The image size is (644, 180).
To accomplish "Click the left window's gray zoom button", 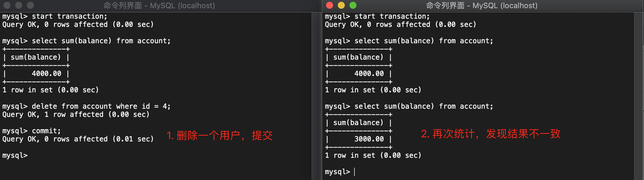I will click(x=30, y=5).
